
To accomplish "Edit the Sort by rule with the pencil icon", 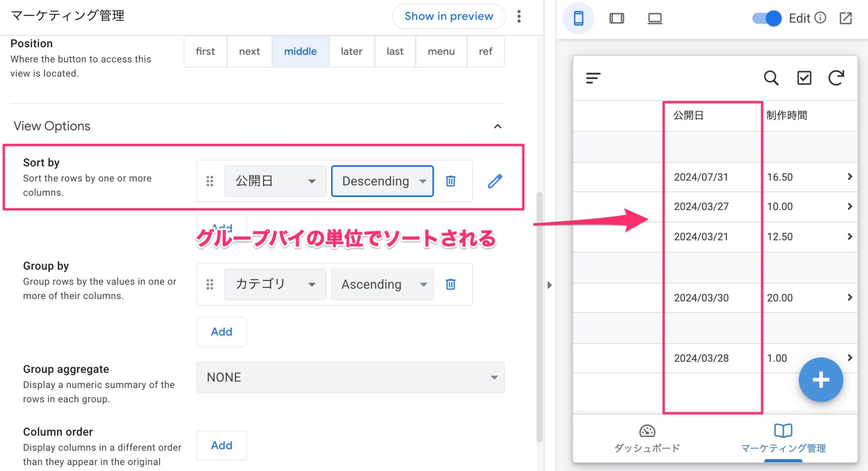I will coord(495,181).
